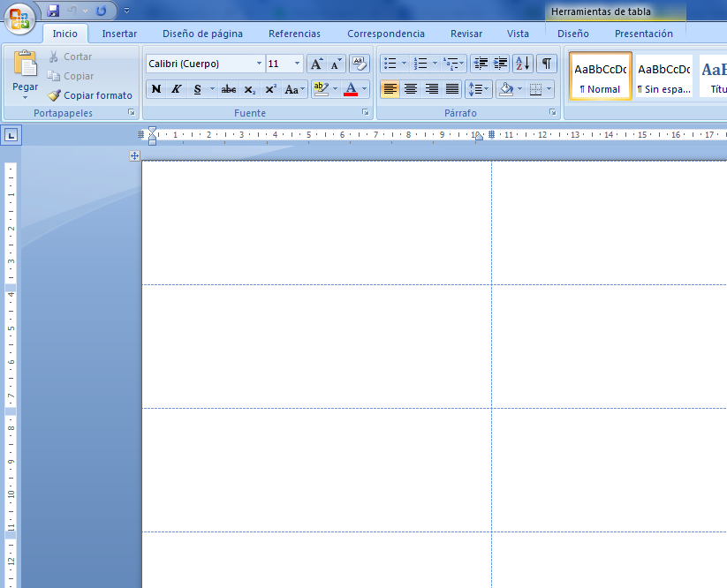Decrease the paragraph indent
Image resolution: width=727 pixels, height=588 pixels.
point(481,64)
